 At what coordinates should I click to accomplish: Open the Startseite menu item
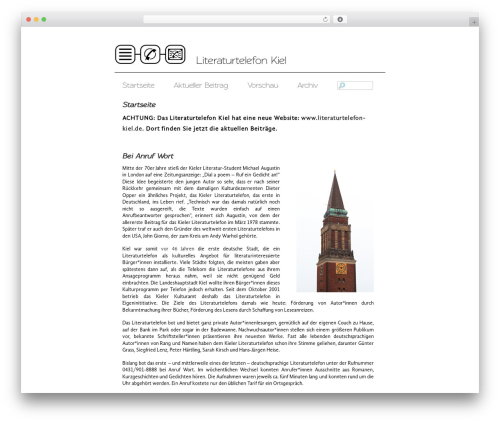click(138, 85)
